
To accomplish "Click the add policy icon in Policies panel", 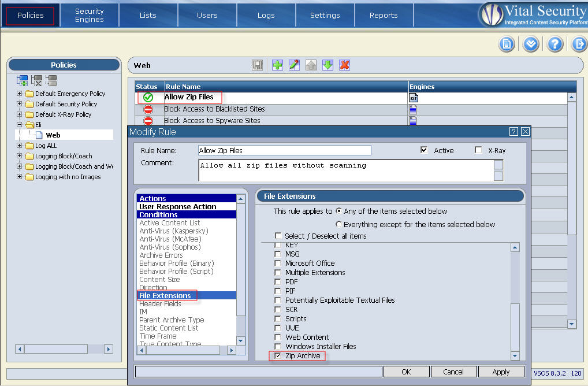I will [23, 80].
